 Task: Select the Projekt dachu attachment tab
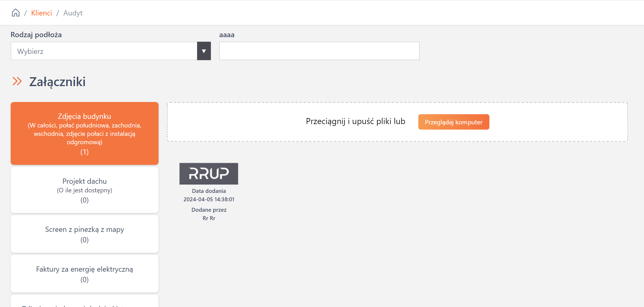click(85, 190)
